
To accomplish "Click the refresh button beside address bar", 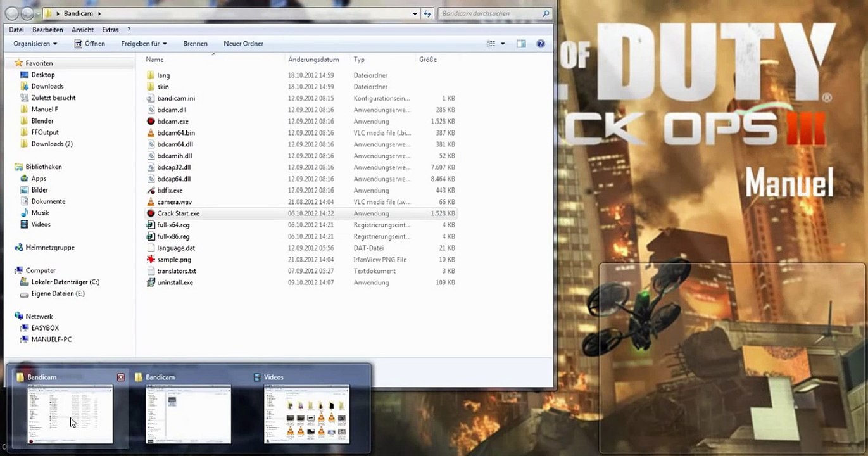I will [427, 13].
